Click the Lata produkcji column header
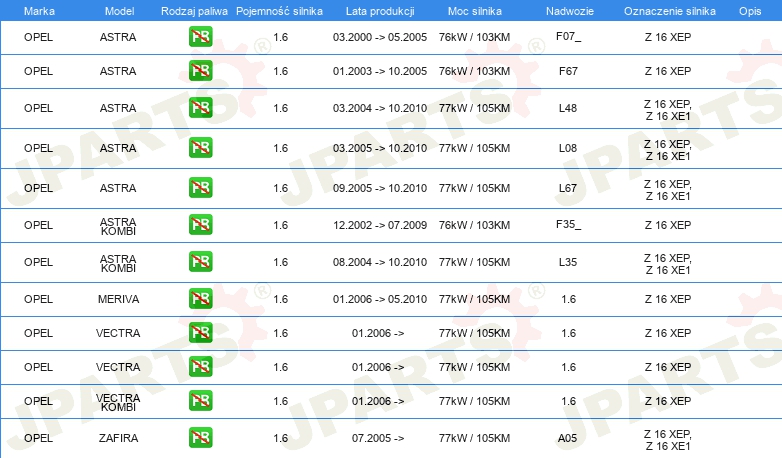782x458 pixels. click(x=380, y=11)
